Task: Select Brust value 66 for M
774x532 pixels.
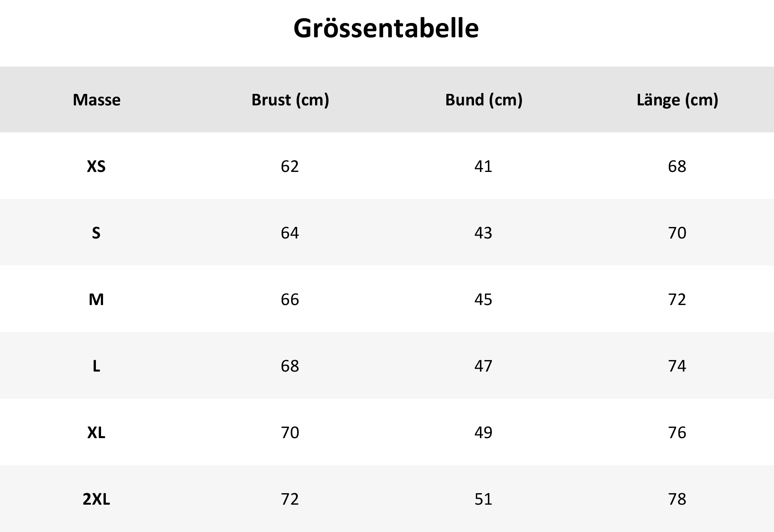Action: [x=290, y=299]
